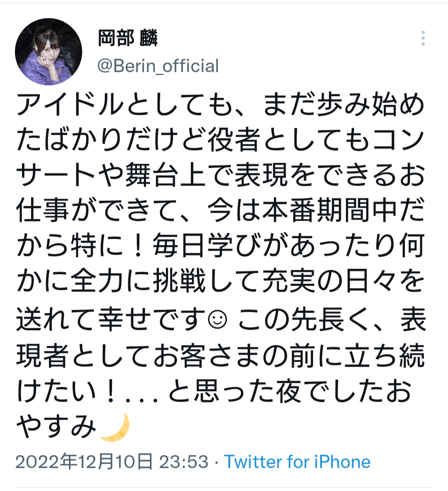Open the @Berin_official handle profile
Image resolution: width=448 pixels, height=491 pixels.
click(x=158, y=66)
